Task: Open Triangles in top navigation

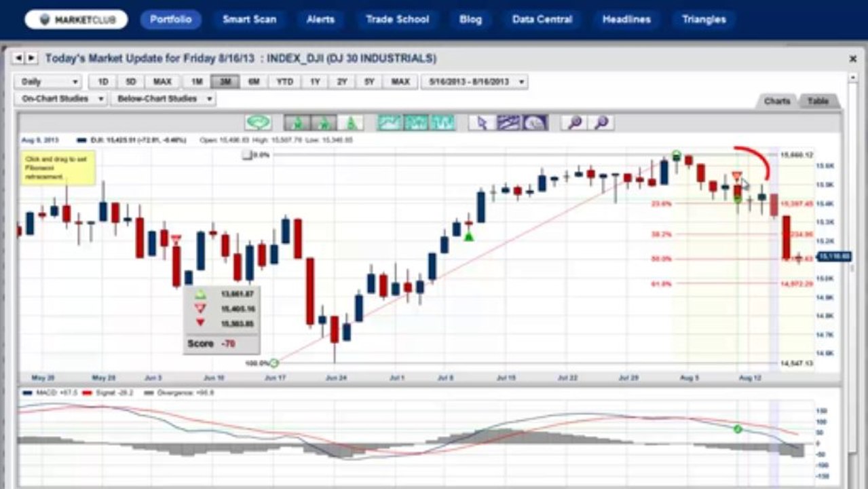Action: pos(704,20)
